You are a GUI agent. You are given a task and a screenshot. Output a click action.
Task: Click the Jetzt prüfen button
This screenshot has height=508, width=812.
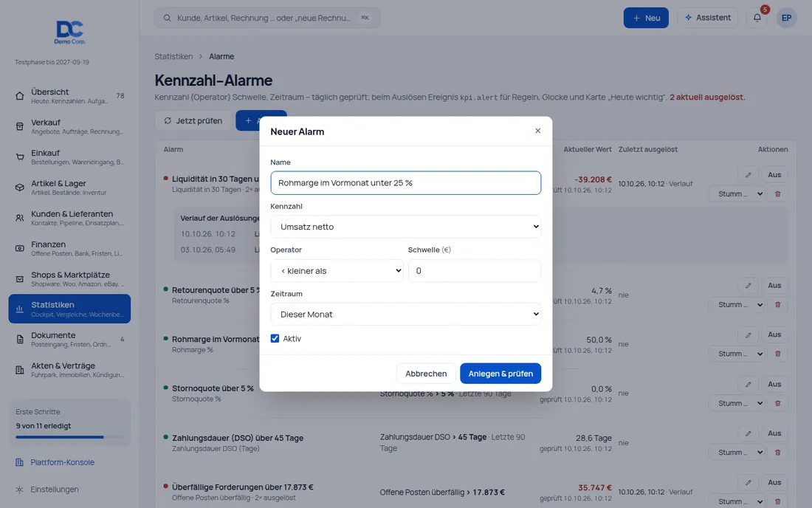(193, 120)
